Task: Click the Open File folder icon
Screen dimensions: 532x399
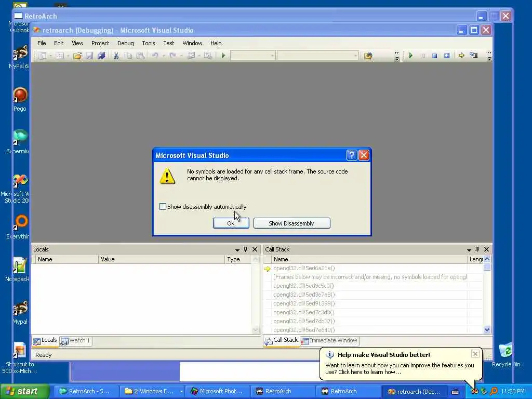Action: [77, 56]
